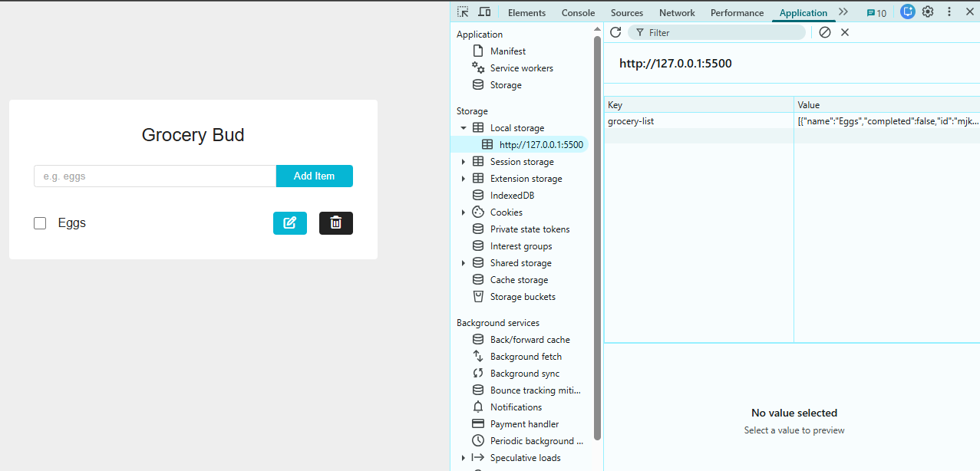This screenshot has width=980, height=471.
Task: Open Payment handler item
Action: click(x=524, y=424)
